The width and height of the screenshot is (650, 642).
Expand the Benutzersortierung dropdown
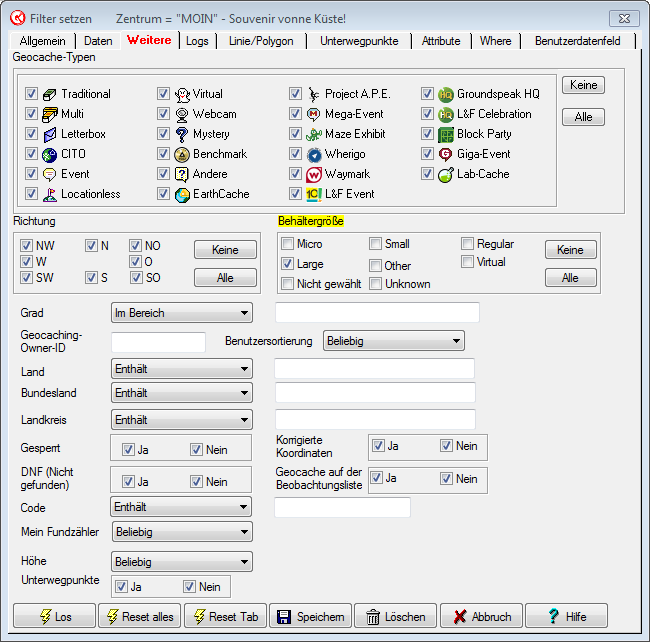(x=394, y=341)
